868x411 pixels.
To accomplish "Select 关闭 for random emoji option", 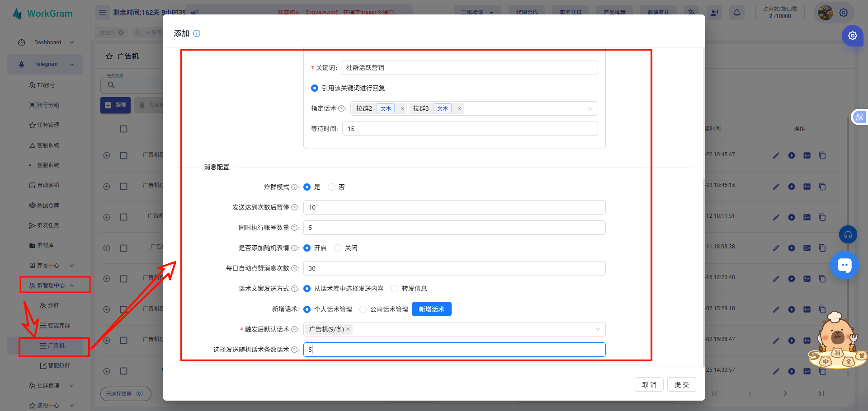I will tap(338, 248).
